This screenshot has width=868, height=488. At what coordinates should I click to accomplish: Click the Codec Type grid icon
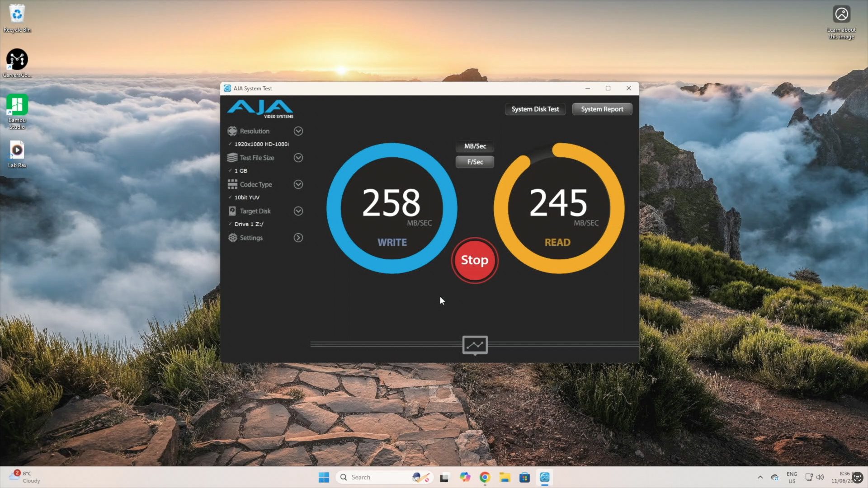point(232,184)
